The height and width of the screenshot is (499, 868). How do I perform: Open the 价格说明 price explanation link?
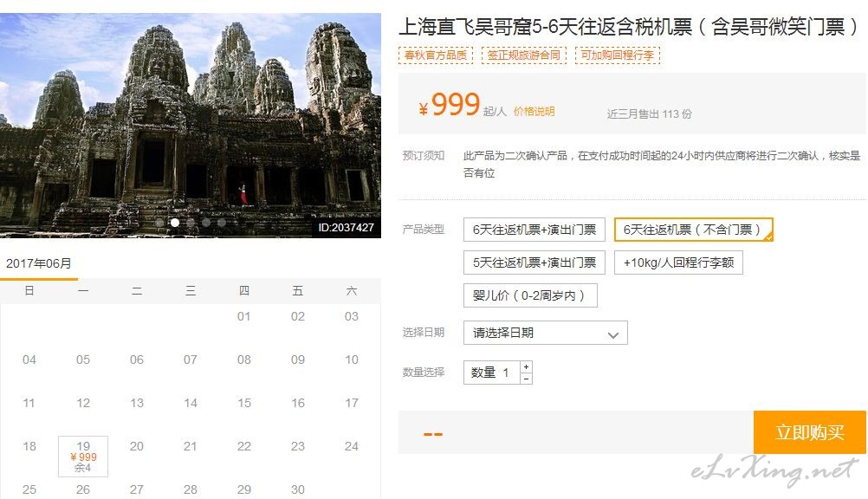534,111
